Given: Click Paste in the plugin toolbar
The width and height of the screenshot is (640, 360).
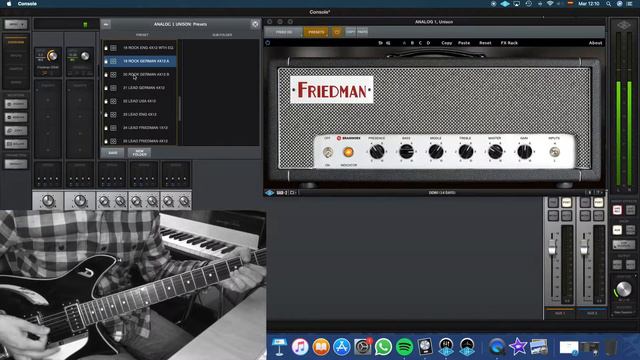Looking at the screenshot, I should click(x=464, y=43).
